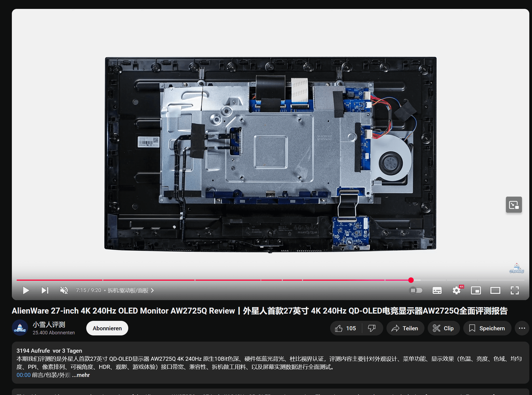Open the channel avatar of 小雪人评测
This screenshot has height=395, width=532.
tap(20, 328)
